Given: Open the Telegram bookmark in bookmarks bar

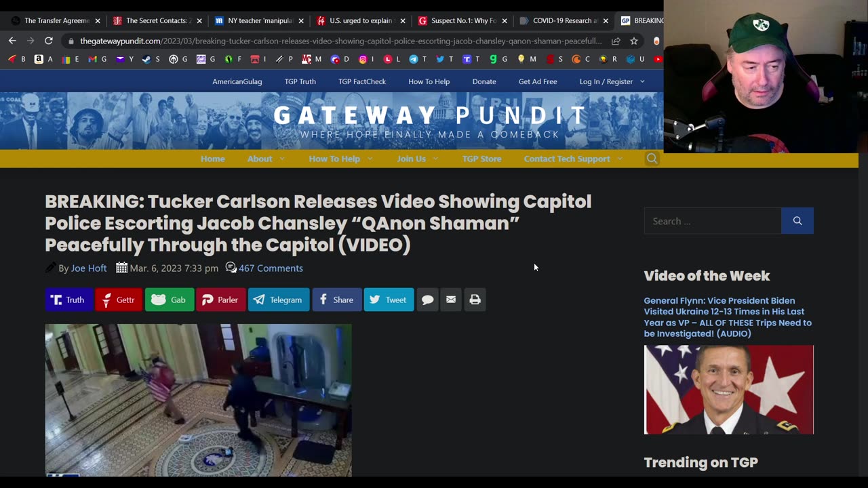Looking at the screenshot, I should [x=414, y=59].
